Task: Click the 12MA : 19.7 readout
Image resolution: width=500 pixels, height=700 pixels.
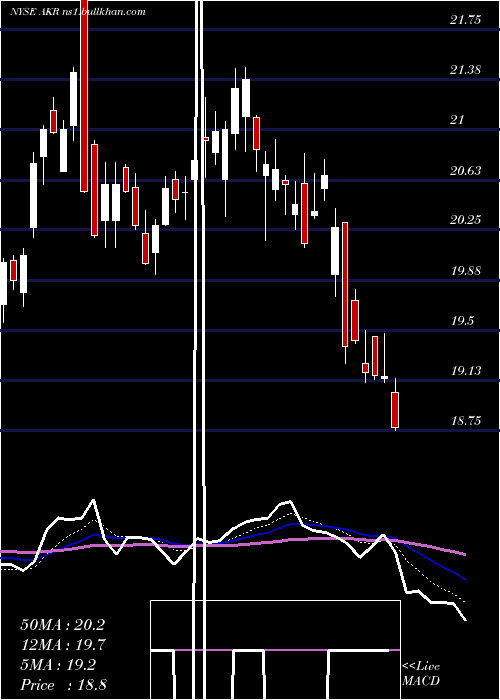Action: 62,645
